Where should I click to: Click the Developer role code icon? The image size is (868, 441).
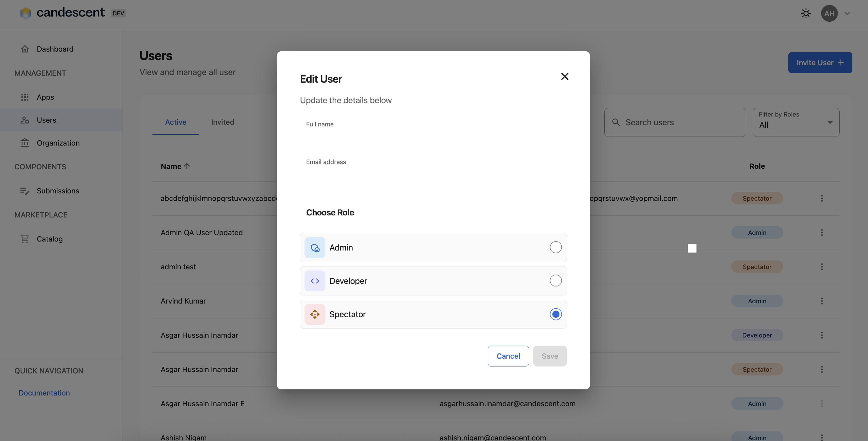315,281
